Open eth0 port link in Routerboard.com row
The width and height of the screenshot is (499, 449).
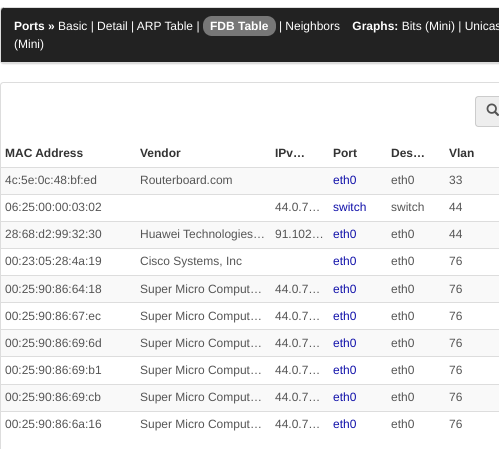[x=345, y=180]
